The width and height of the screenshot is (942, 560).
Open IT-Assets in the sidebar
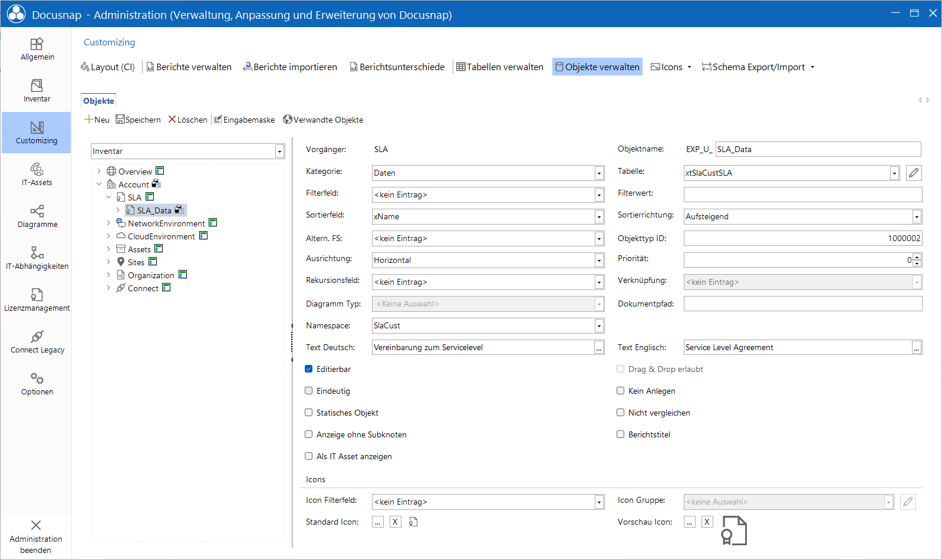[x=37, y=174]
